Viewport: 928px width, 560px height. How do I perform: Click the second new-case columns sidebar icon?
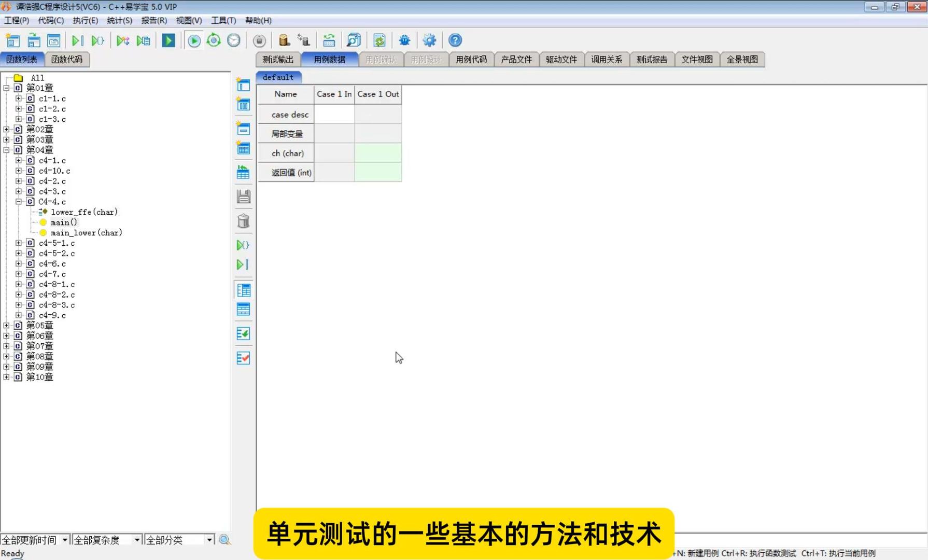[x=243, y=104]
